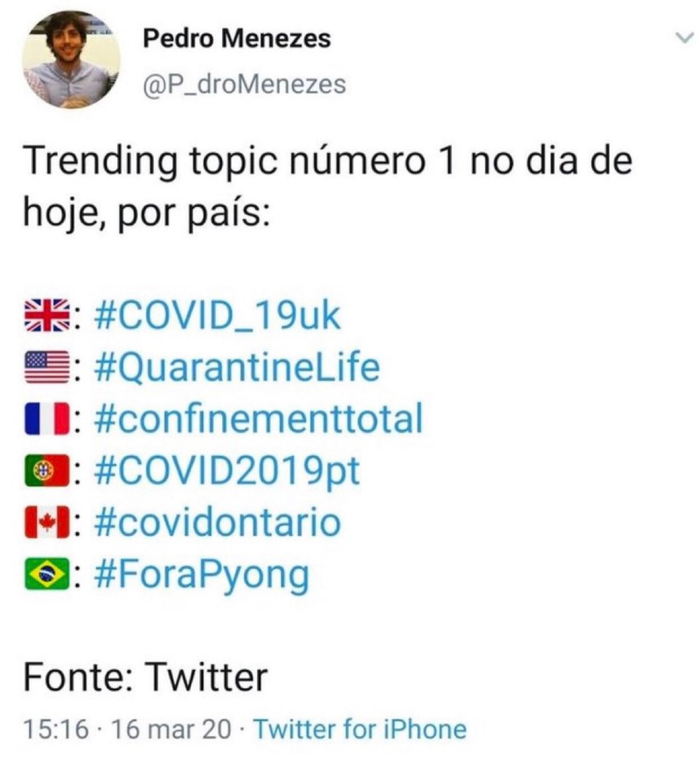Click the United Kingdom flag emoji
The width and height of the screenshot is (700, 759).
[47, 314]
